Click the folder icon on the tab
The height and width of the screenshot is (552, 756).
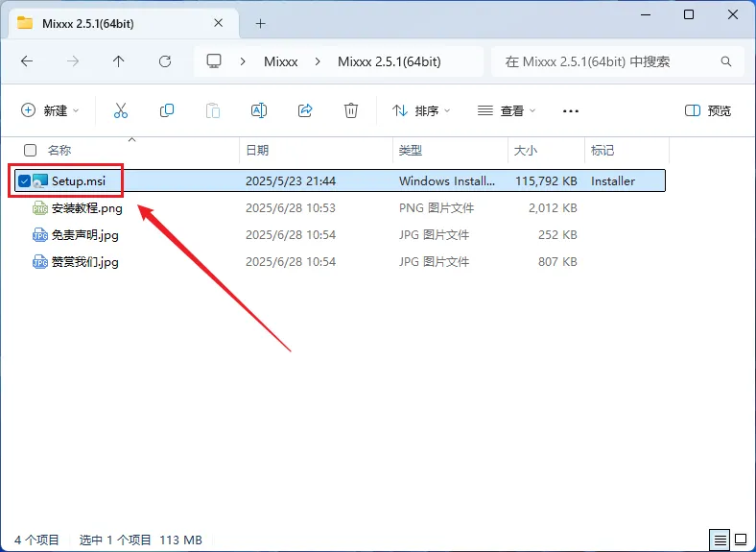25,23
